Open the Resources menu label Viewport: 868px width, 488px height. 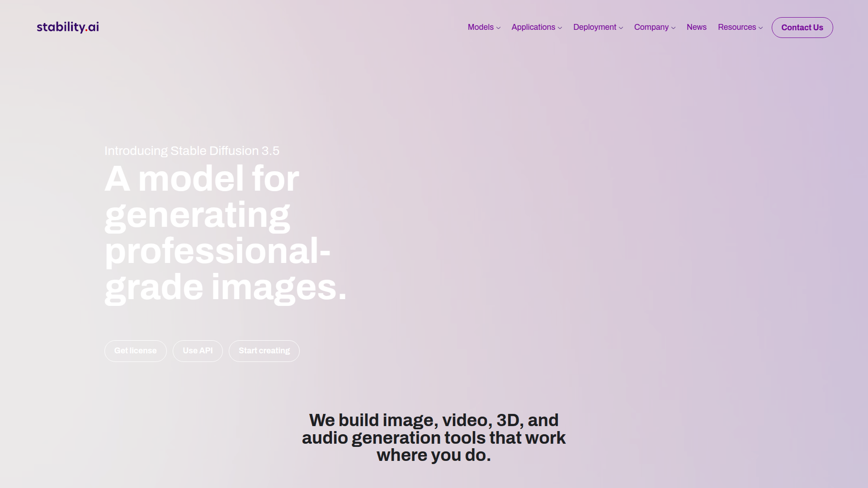tap(736, 27)
